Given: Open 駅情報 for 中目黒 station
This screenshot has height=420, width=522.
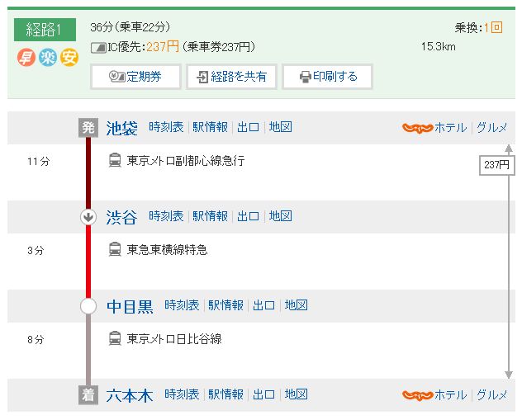Looking at the screenshot, I should 226,305.
